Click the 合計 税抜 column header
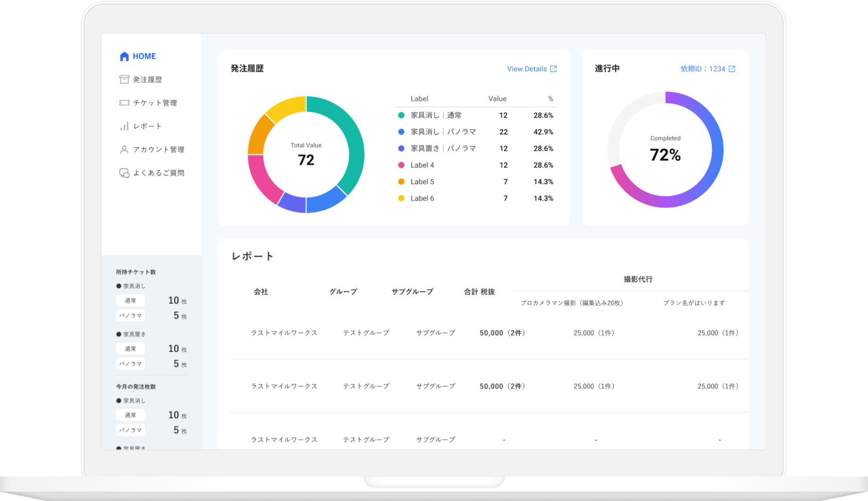This screenshot has height=501, width=868. pos(479,292)
